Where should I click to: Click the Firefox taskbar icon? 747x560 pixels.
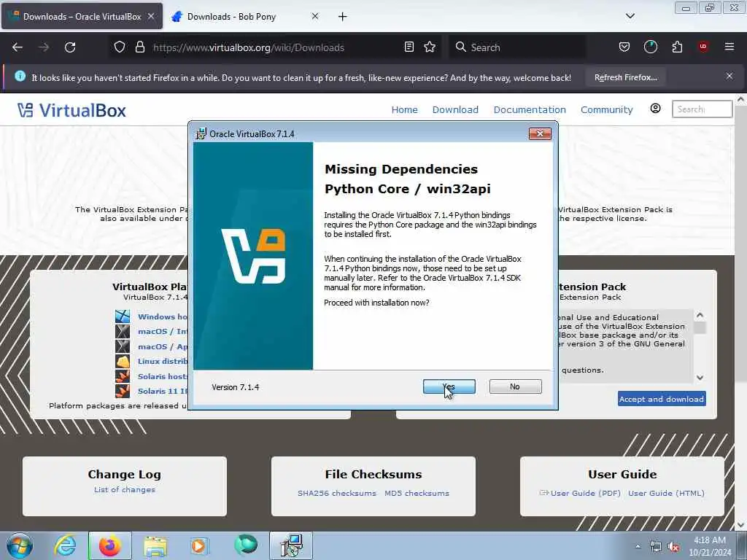[109, 545]
